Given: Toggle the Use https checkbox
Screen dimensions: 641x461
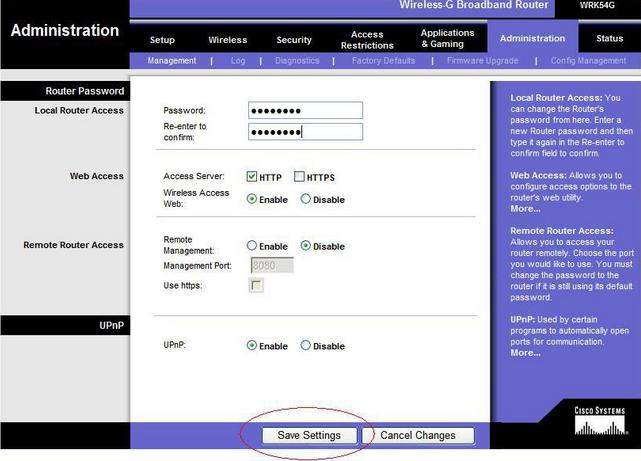Looking at the screenshot, I should click(x=256, y=285).
